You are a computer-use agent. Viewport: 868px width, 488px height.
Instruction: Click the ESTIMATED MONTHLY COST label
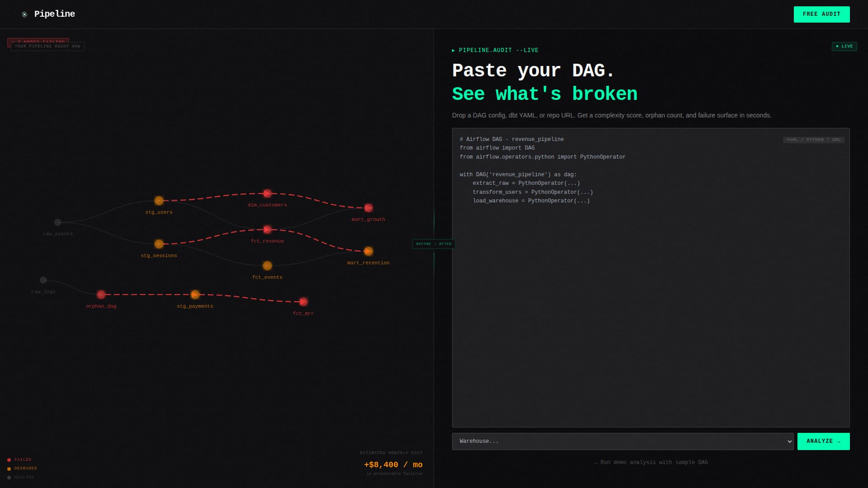point(391,453)
